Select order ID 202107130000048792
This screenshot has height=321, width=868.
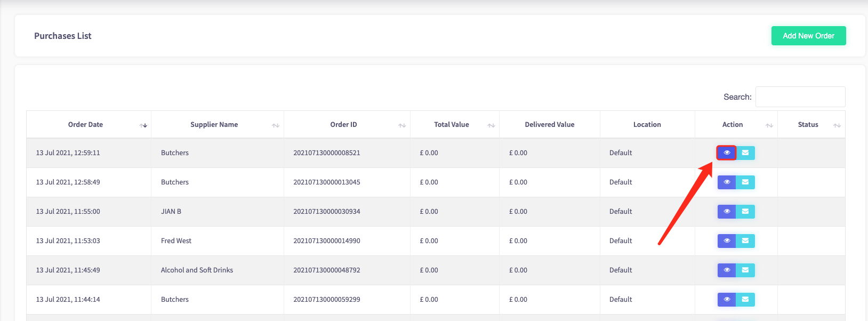(x=327, y=270)
